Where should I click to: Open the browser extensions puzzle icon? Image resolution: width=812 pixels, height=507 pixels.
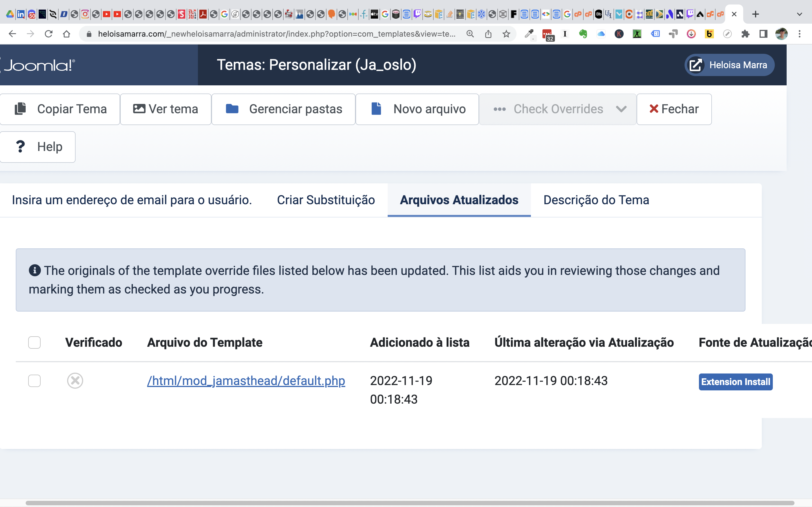pyautogui.click(x=745, y=34)
